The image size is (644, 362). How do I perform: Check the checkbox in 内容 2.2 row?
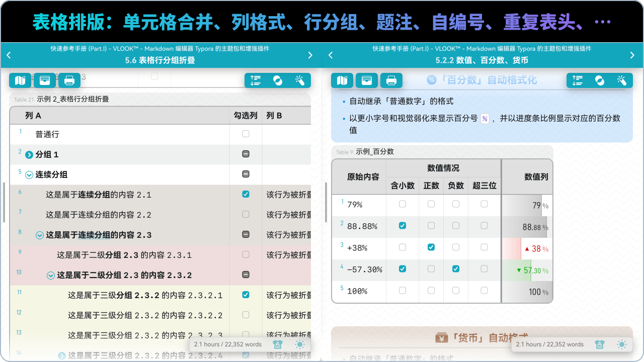[246, 214]
